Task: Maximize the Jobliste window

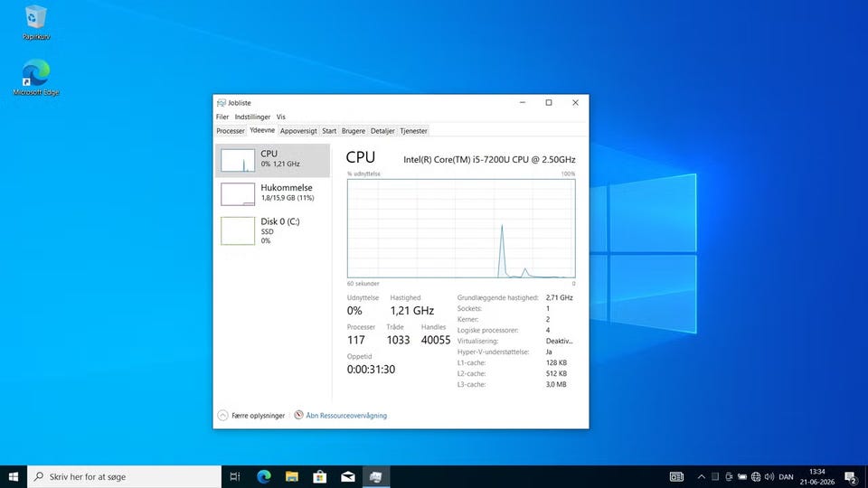Action: tap(549, 102)
